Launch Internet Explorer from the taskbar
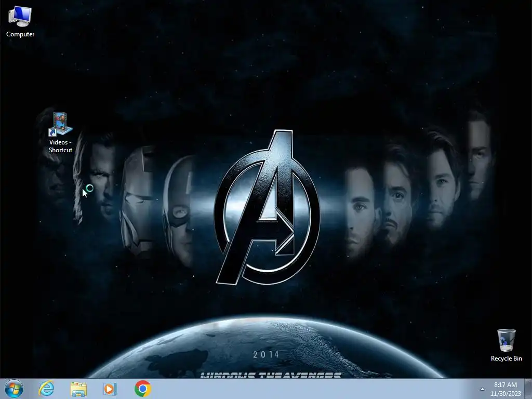This screenshot has height=399, width=532. [x=46, y=389]
